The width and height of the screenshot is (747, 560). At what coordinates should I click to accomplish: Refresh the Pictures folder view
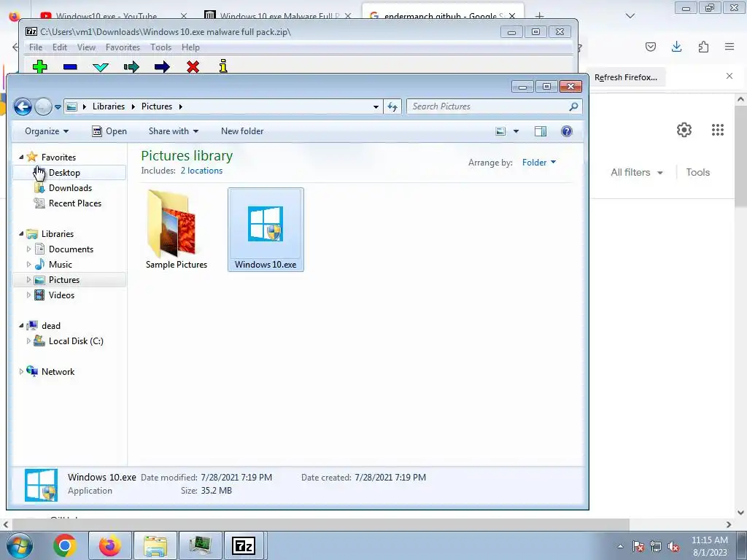click(x=392, y=106)
